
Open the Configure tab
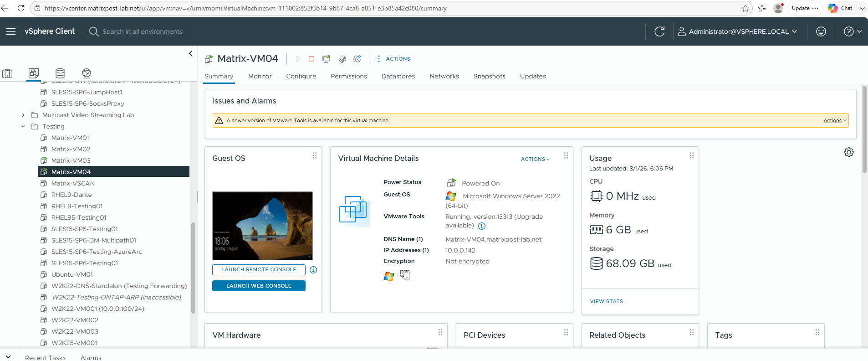coord(301,76)
